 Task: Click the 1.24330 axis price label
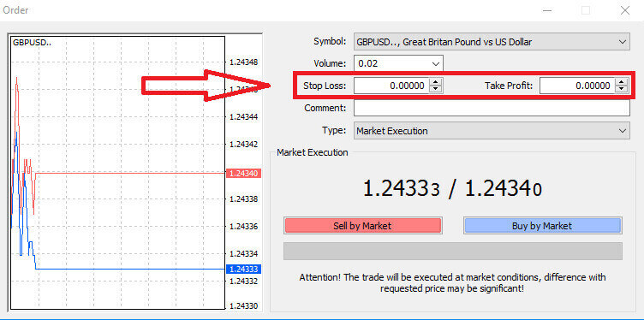coord(243,306)
